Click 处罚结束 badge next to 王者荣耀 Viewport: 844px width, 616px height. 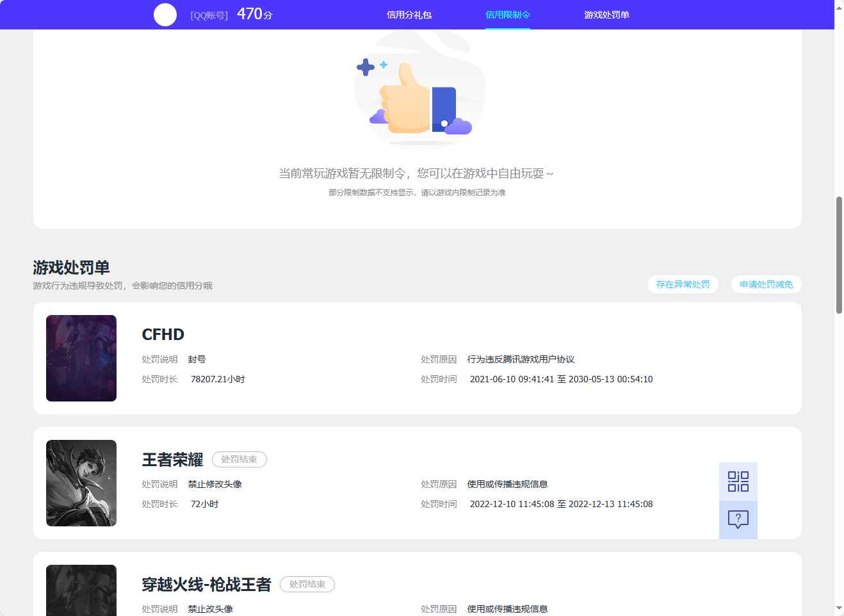click(239, 459)
